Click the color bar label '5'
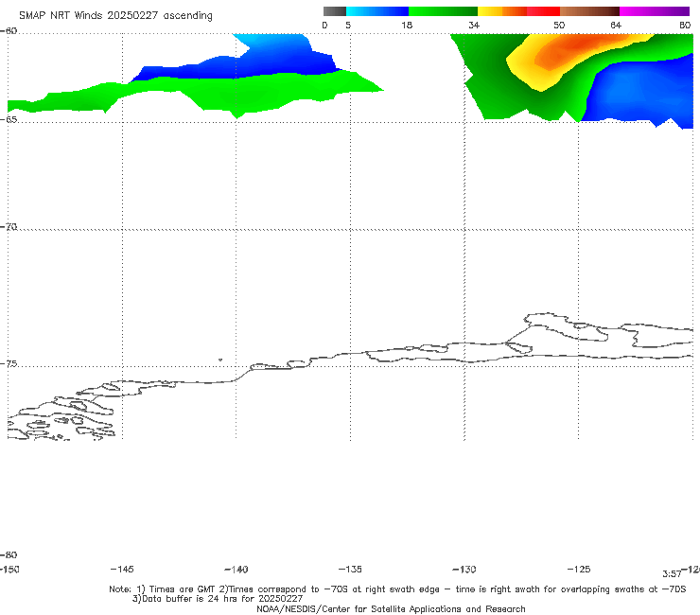 (x=348, y=25)
